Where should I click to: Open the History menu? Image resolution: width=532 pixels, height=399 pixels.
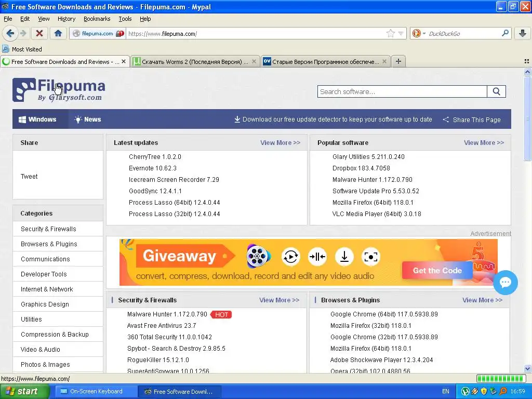pos(66,19)
